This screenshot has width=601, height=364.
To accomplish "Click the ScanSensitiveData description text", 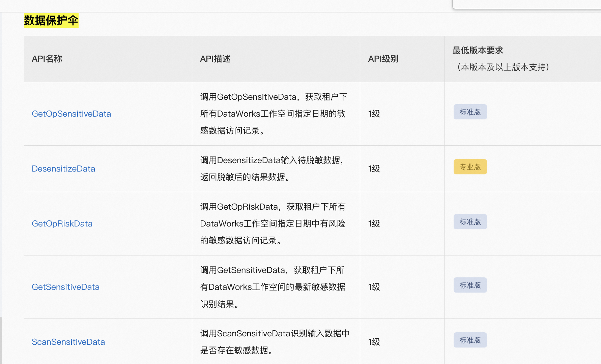I will click(x=275, y=342).
